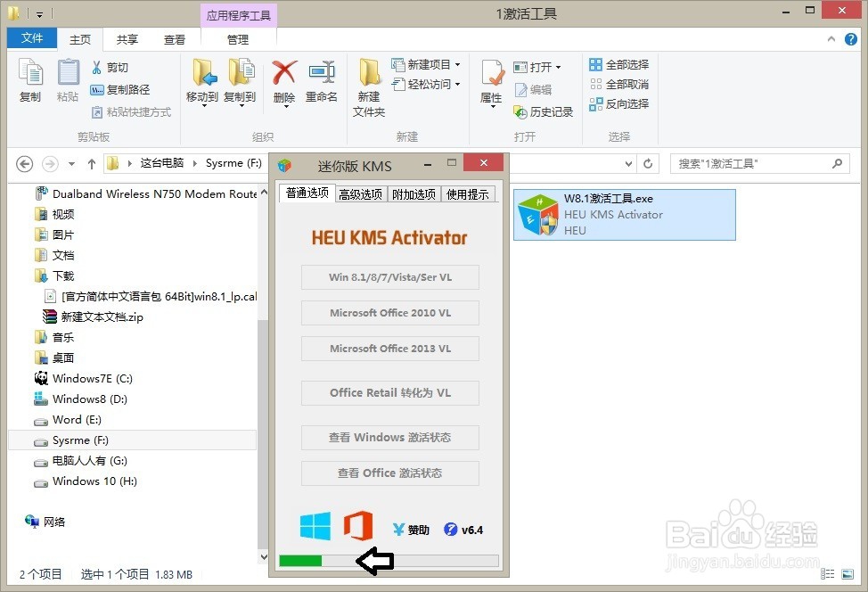The height and width of the screenshot is (592, 868).
Task: Open the 桌面 Desktop folder
Action: click(x=54, y=358)
